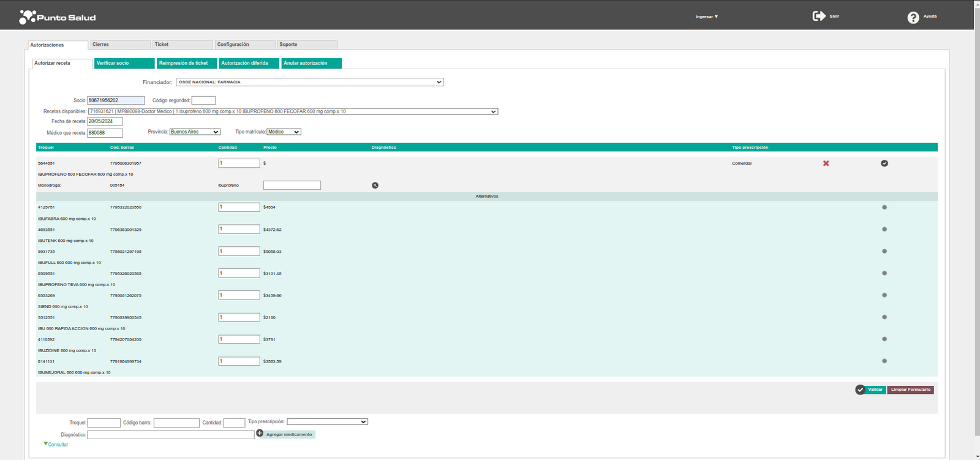Screen dimensions: 980x460
Task: Open the Ayuda question mark icon
Action: tap(913, 17)
